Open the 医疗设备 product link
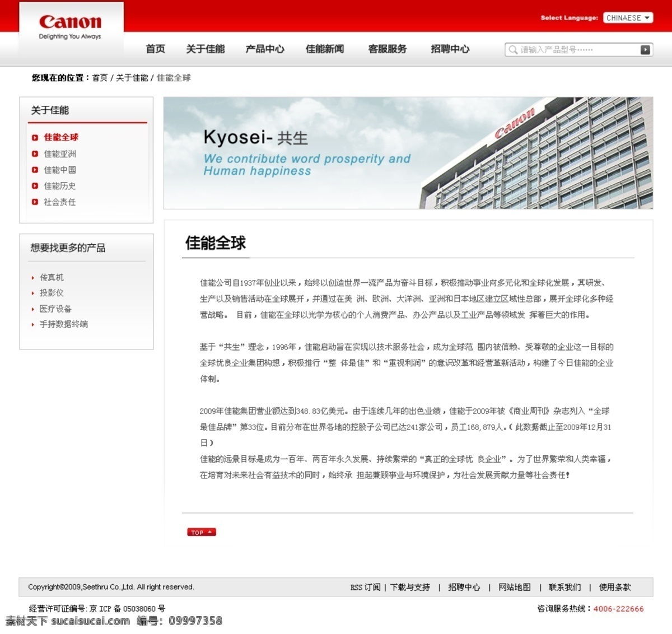The height and width of the screenshot is (634, 672). click(x=55, y=309)
